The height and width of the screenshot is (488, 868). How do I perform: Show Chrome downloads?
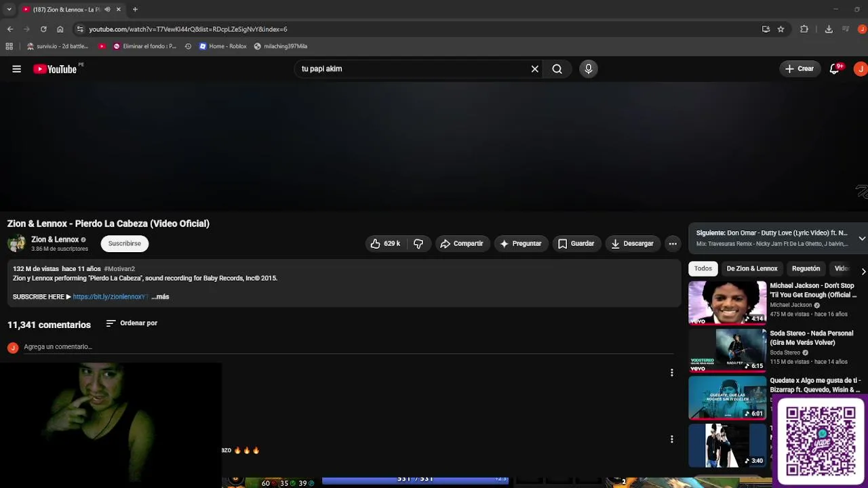(829, 29)
